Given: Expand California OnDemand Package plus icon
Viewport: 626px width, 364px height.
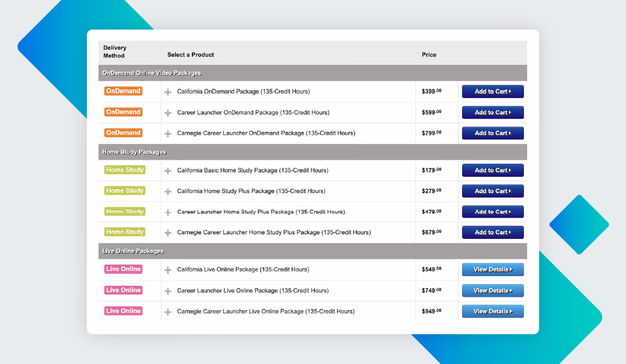Looking at the screenshot, I should pos(168,92).
